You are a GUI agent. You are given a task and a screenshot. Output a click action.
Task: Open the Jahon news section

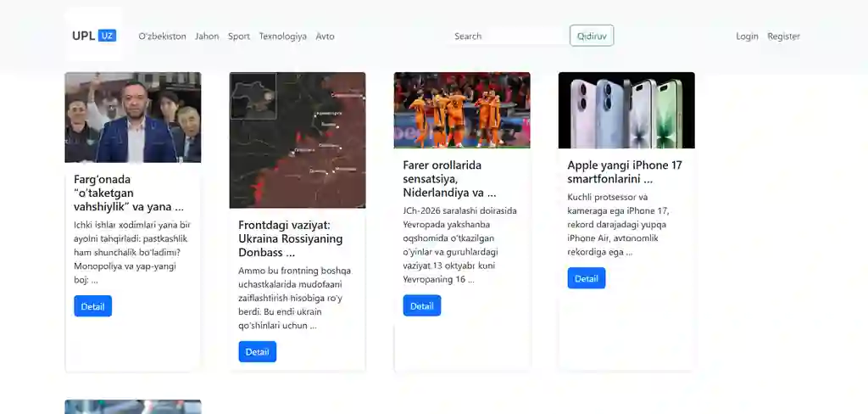click(x=207, y=36)
